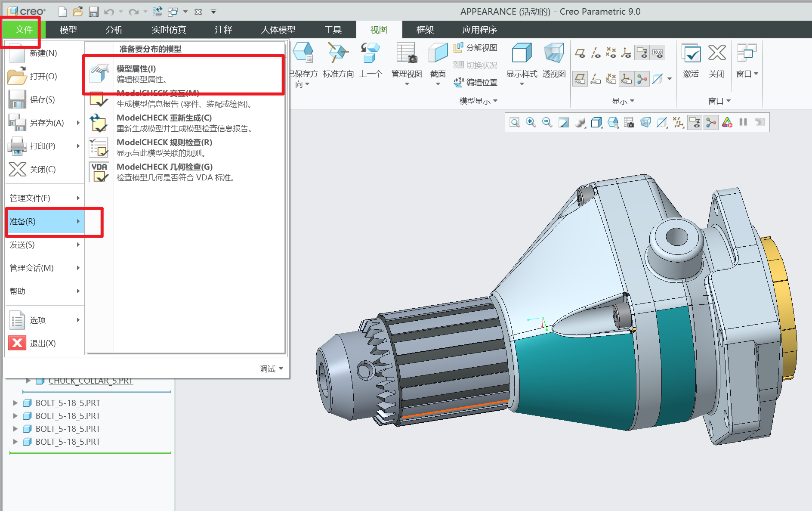This screenshot has width=812, height=511.
Task: Expand first BOLT_5-18_5.PRT tree node
Action: point(15,403)
